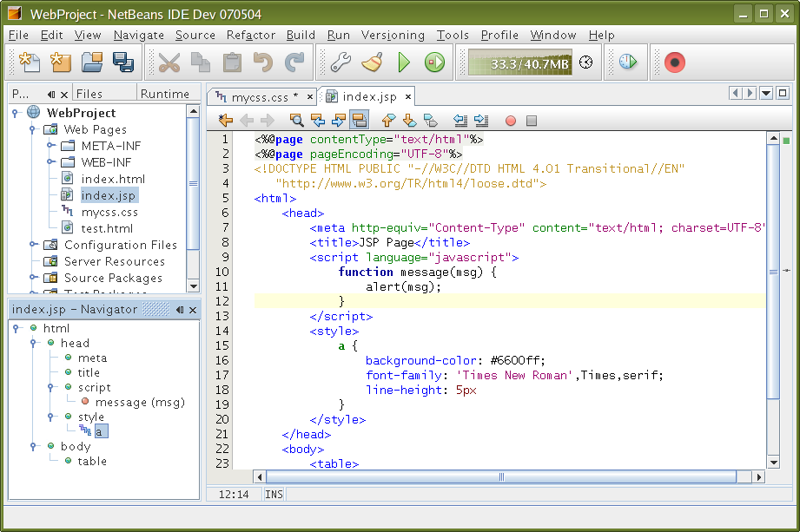Run the main project with green arrow
This screenshot has width=800, height=532.
point(404,62)
